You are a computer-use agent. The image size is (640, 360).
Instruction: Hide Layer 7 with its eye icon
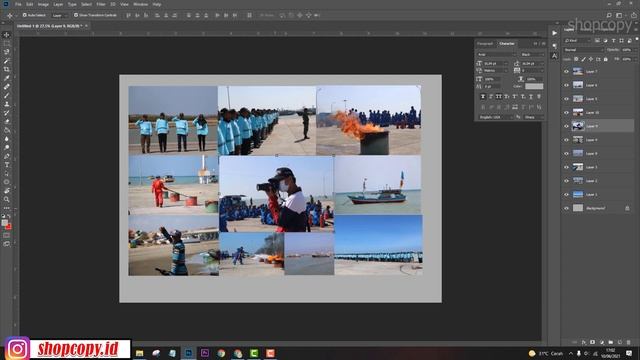pyautogui.click(x=567, y=71)
